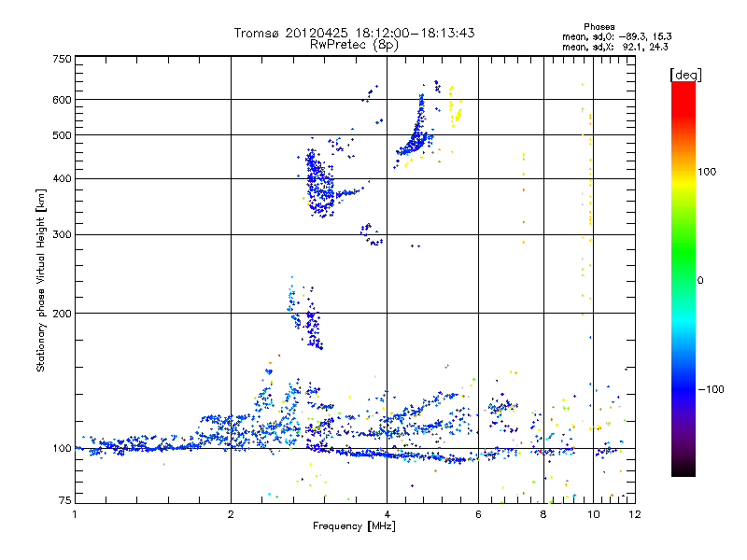Click the y-axis tick label '600'

coord(62,100)
